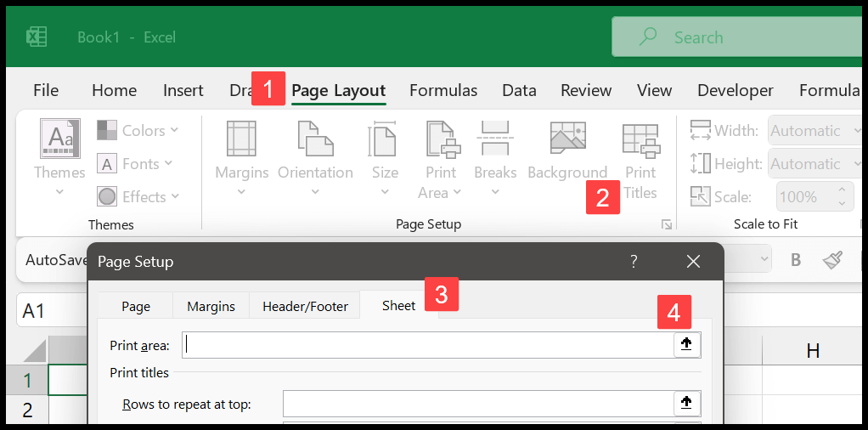868x430 pixels.
Task: Click the Bold button in quick toolbar
Action: pos(796,259)
